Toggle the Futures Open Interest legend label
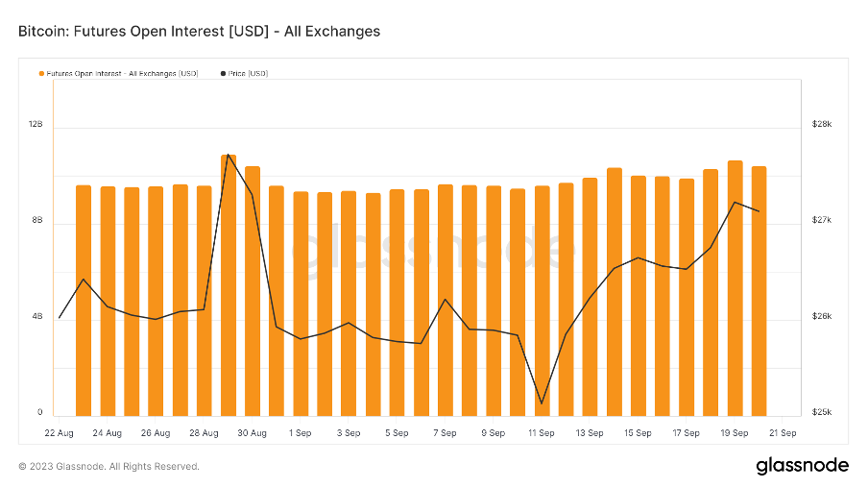The height and width of the screenshot is (488, 868). point(122,73)
